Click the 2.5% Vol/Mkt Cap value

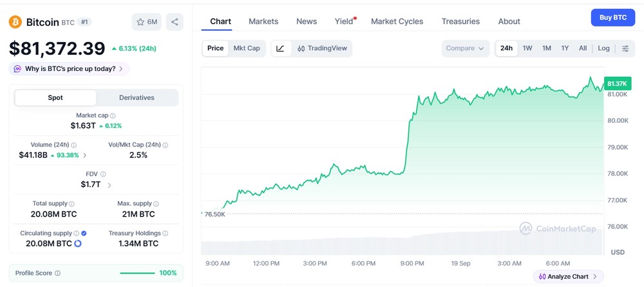coord(138,155)
